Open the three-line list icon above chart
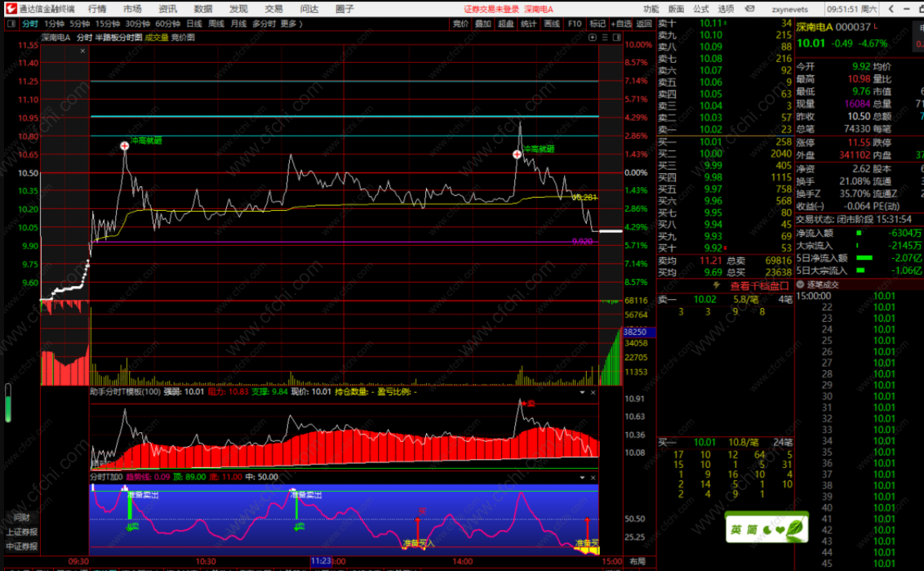The height and width of the screenshot is (571, 924). point(605,37)
